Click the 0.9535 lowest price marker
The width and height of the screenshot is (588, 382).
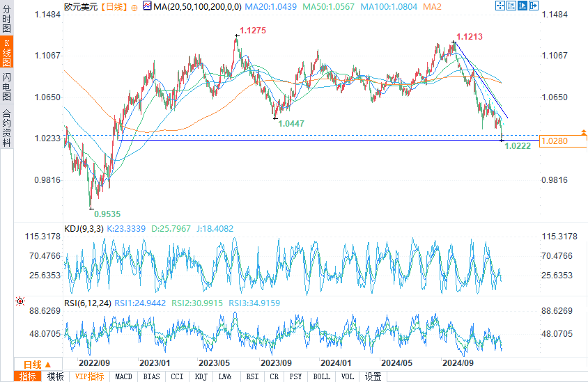point(107,214)
